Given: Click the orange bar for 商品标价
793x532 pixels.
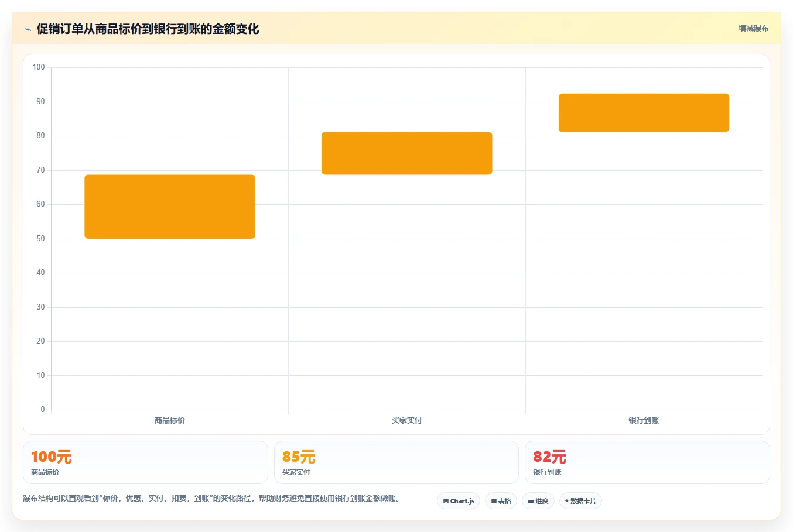Looking at the screenshot, I should click(170, 207).
